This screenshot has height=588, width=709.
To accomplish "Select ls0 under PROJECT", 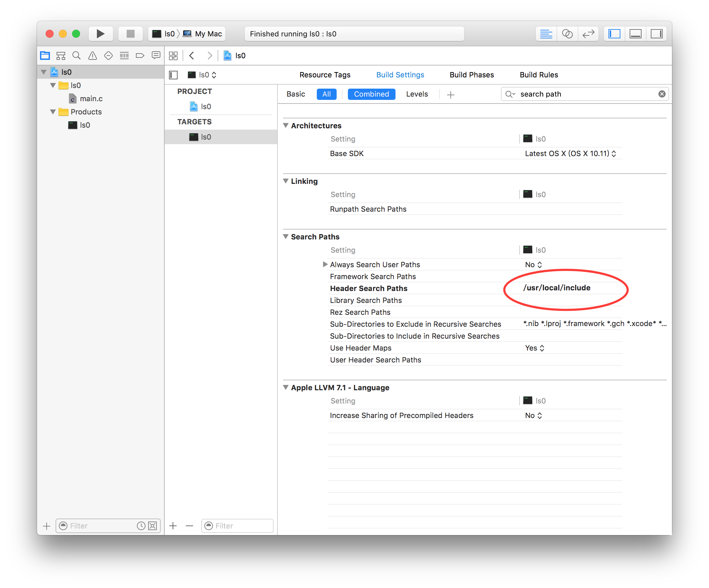I will point(200,107).
